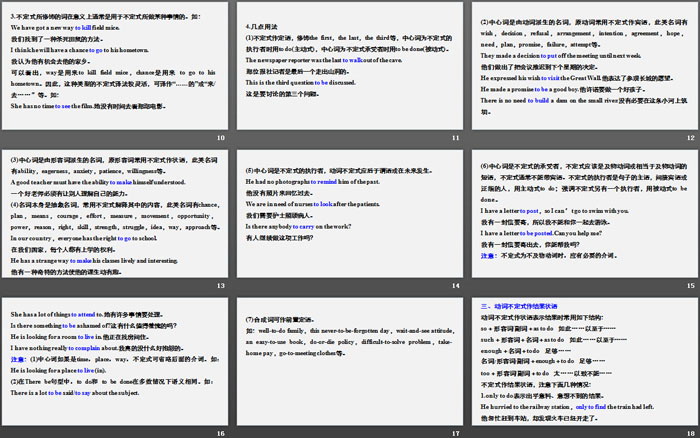700x438 pixels.
Task: Click 'only to find' in slide 18
Action: [591, 407]
